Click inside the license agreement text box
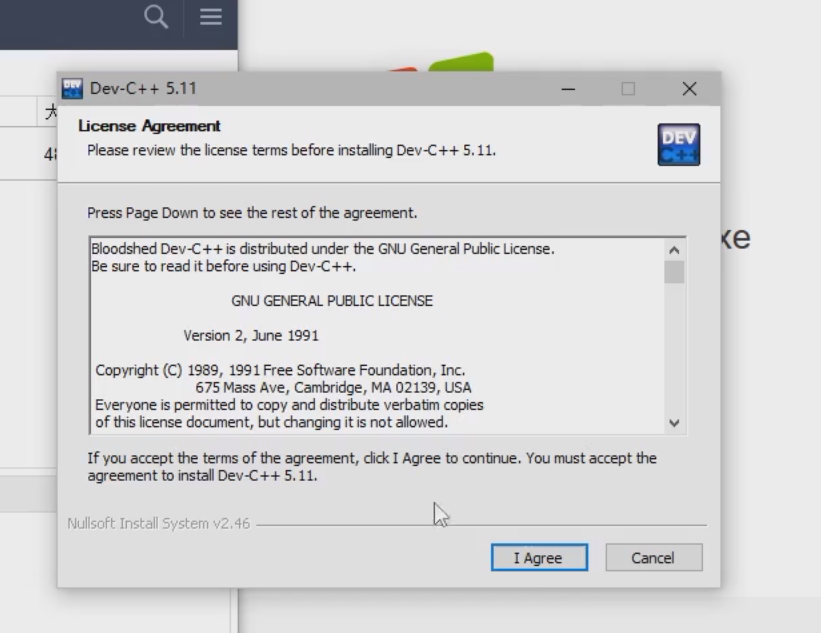This screenshot has height=633, width=821. (x=377, y=336)
